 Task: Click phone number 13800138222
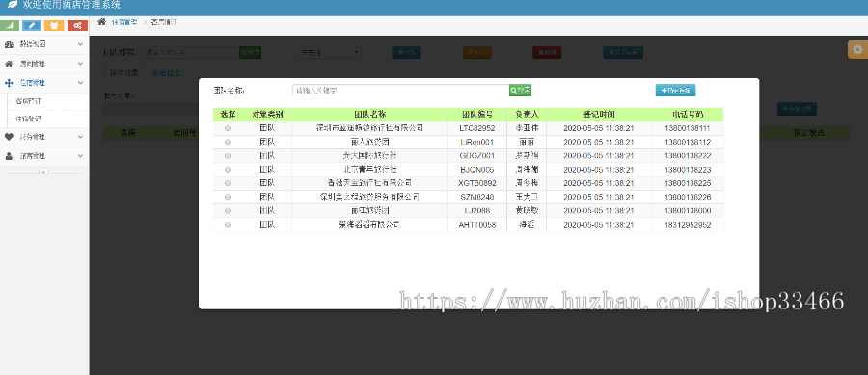(688, 156)
